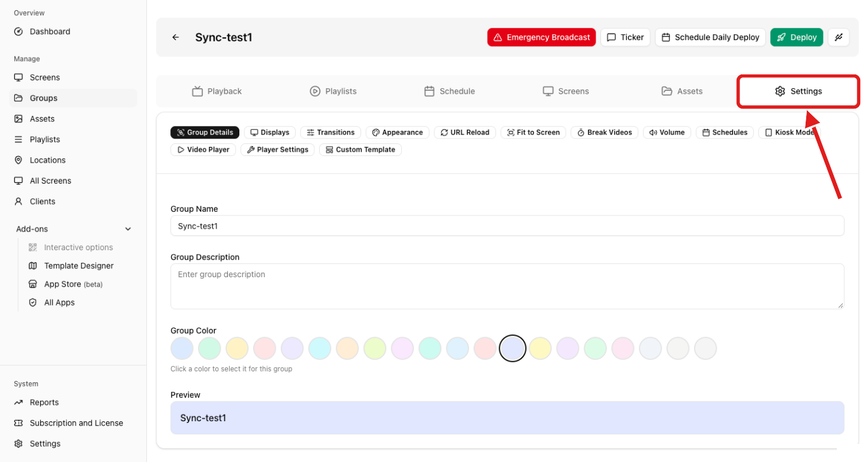Image resolution: width=868 pixels, height=462 pixels.
Task: Switch to the Playlists tab
Action: 333,91
